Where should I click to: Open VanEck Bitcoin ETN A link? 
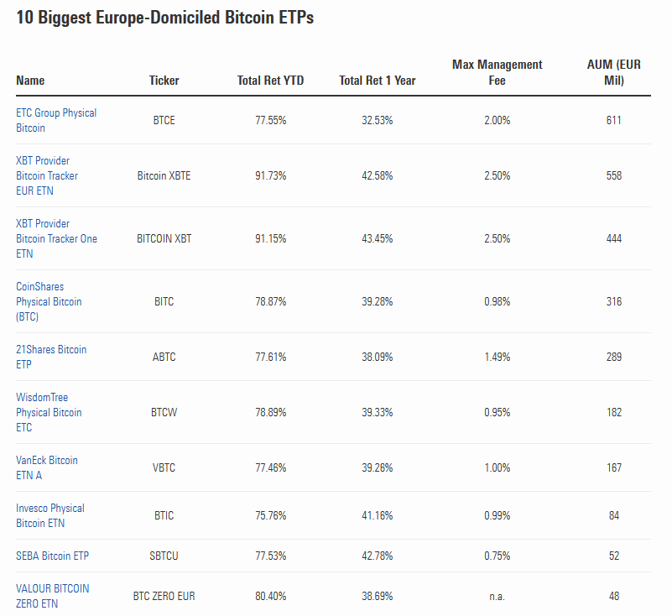[47, 467]
